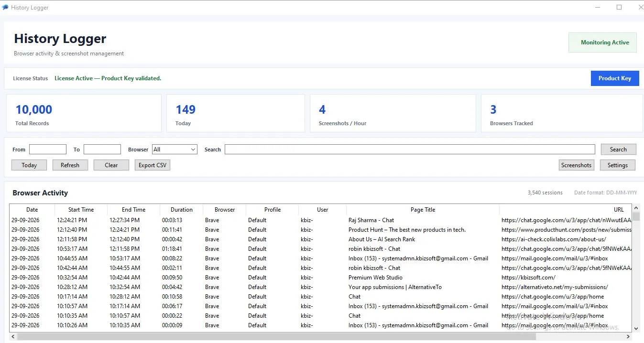
Task: Open the Settings button
Action: pos(618,165)
